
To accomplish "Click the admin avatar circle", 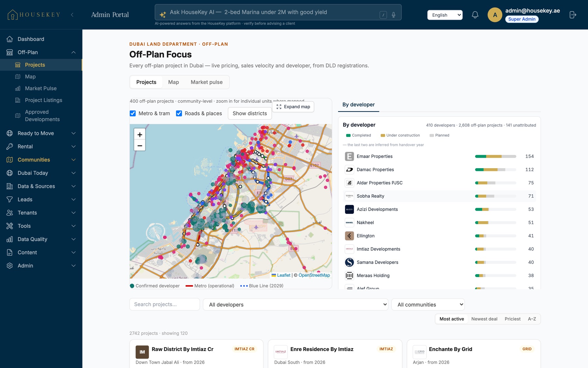I will pyautogui.click(x=495, y=15).
